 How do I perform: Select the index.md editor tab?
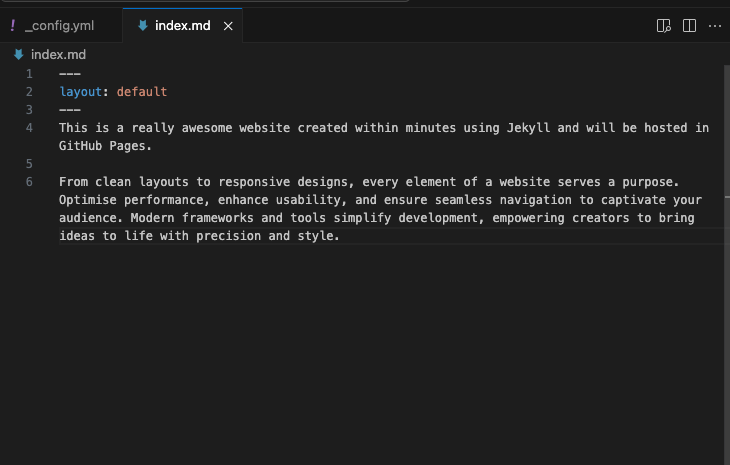pos(182,26)
